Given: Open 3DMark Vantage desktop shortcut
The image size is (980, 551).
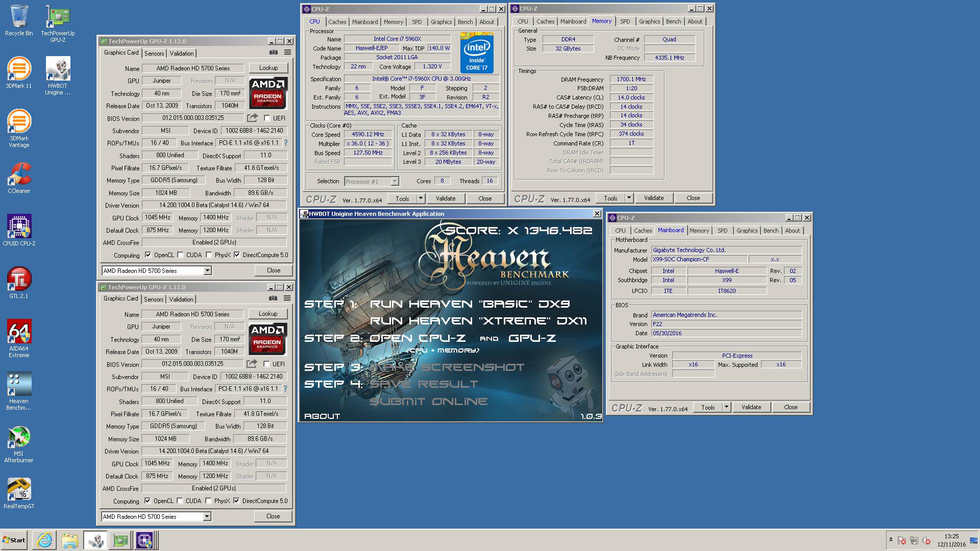Looking at the screenshot, I should [19, 128].
